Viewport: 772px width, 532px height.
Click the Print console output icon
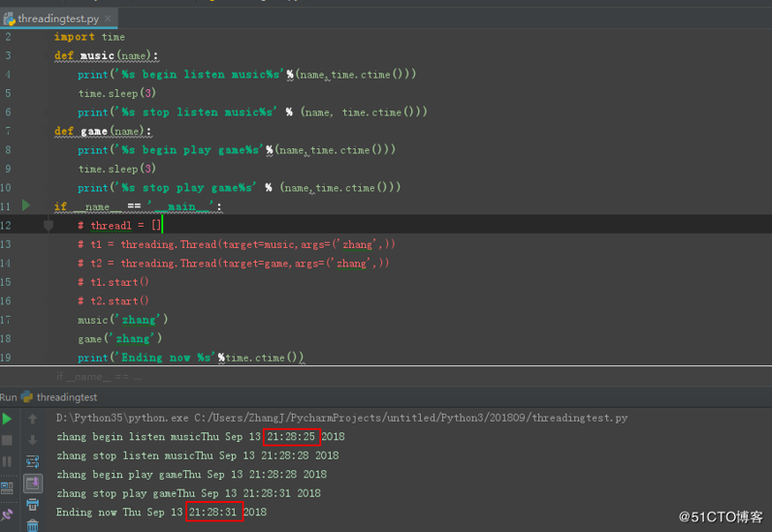pos(33,505)
